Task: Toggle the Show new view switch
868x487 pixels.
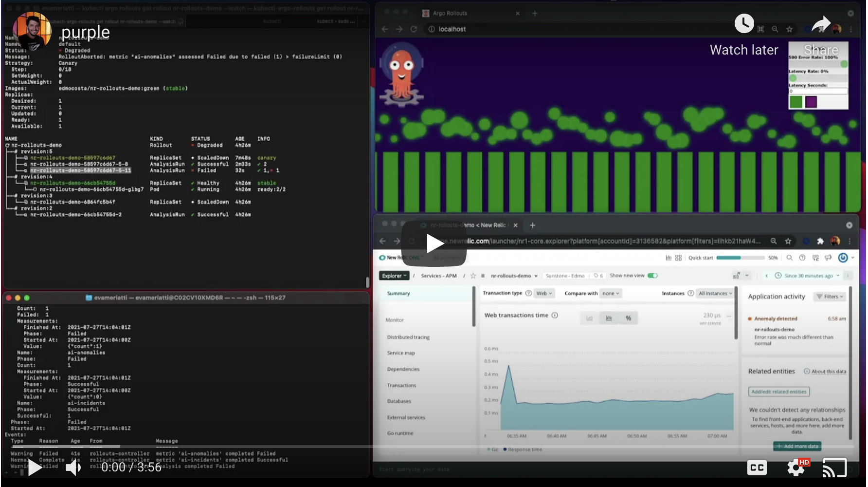Action: (652, 276)
